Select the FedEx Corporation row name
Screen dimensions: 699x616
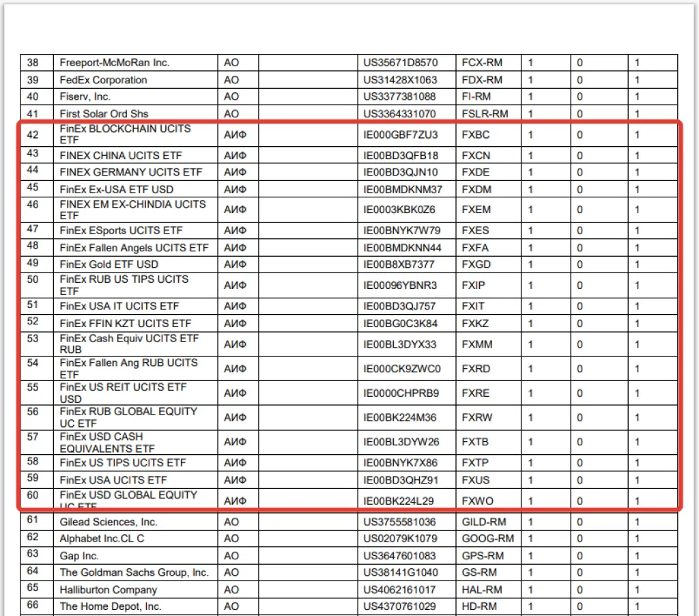click(x=103, y=80)
